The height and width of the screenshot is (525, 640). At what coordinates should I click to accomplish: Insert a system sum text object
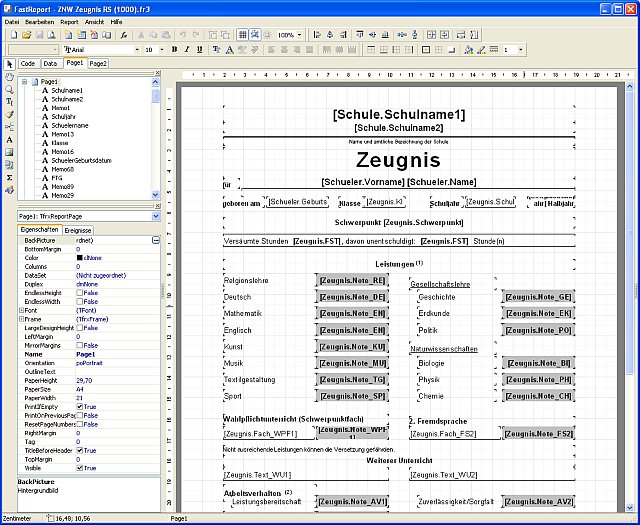9,178
